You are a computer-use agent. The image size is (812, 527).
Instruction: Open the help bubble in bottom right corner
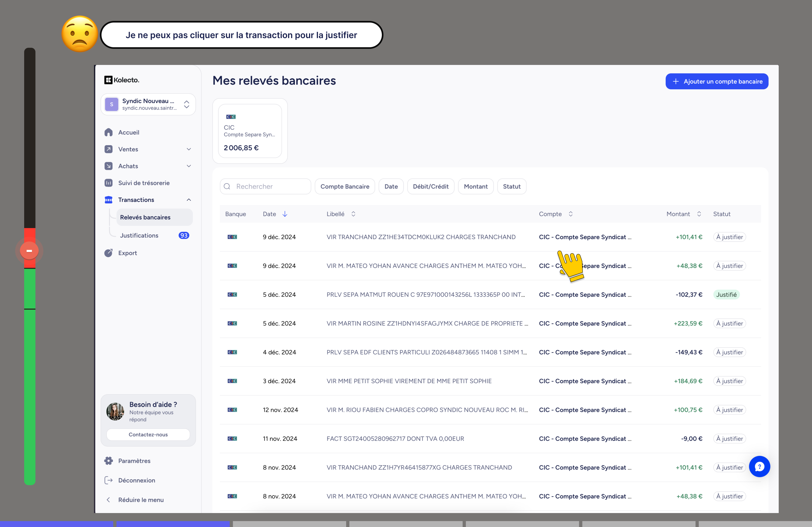tap(759, 467)
